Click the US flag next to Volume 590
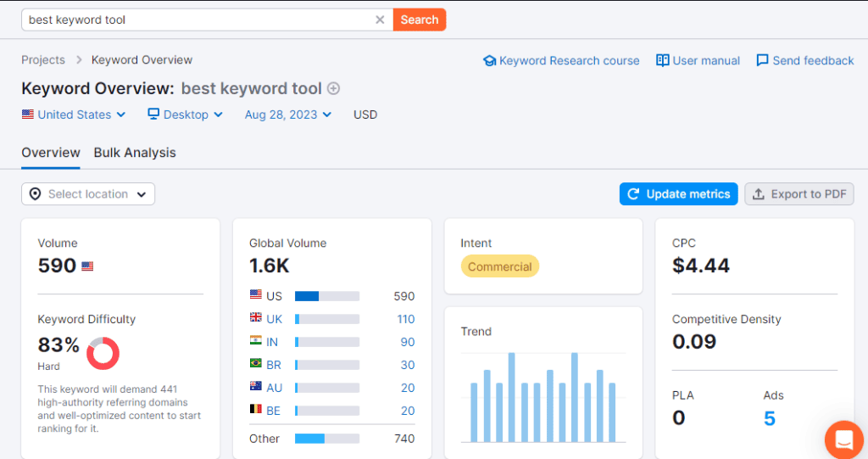Image resolution: width=868 pixels, height=459 pixels. coord(87,266)
